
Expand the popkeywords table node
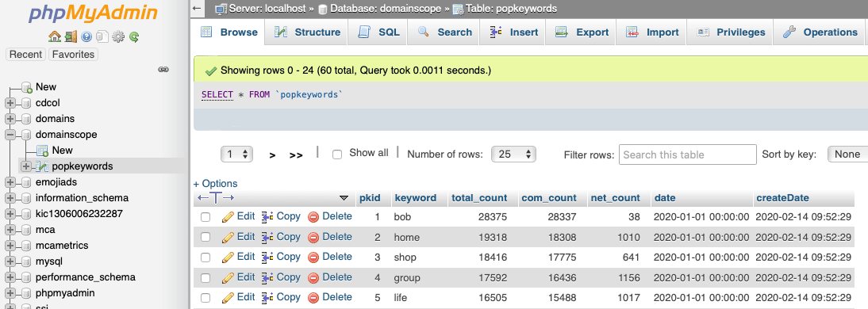[26, 166]
